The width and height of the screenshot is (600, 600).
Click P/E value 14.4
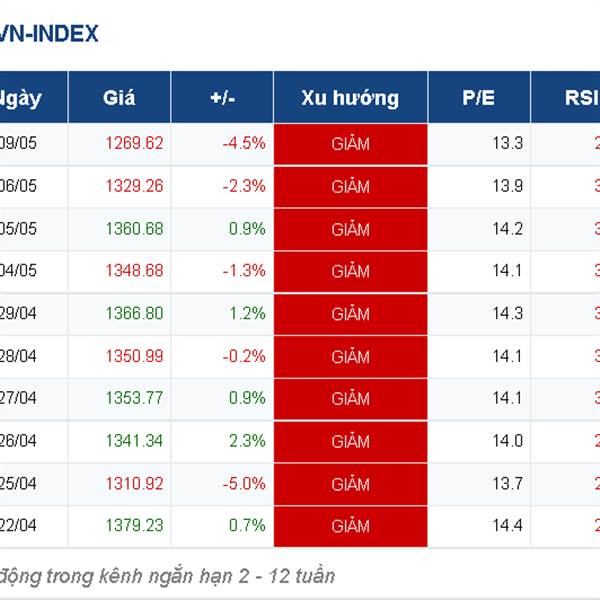[x=507, y=525]
